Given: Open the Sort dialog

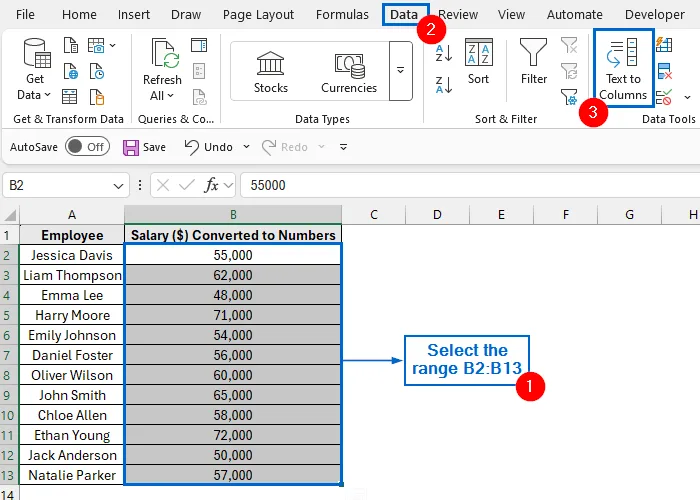Looking at the screenshot, I should [479, 62].
